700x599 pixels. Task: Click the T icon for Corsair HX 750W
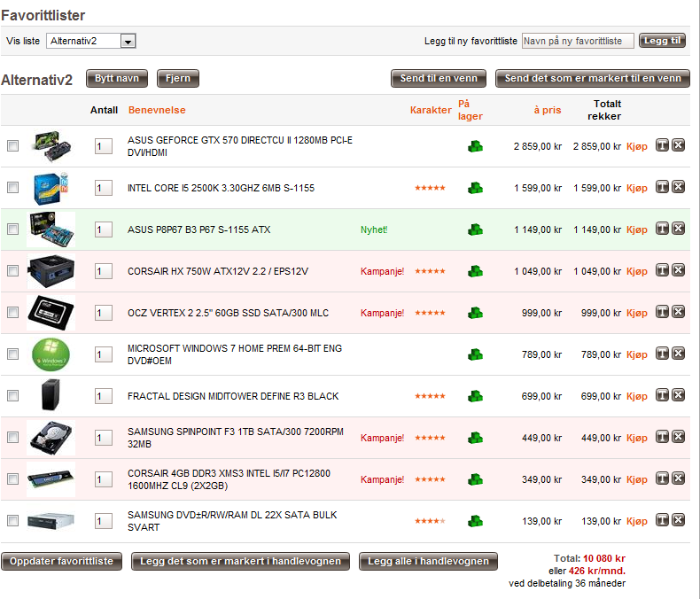(662, 270)
